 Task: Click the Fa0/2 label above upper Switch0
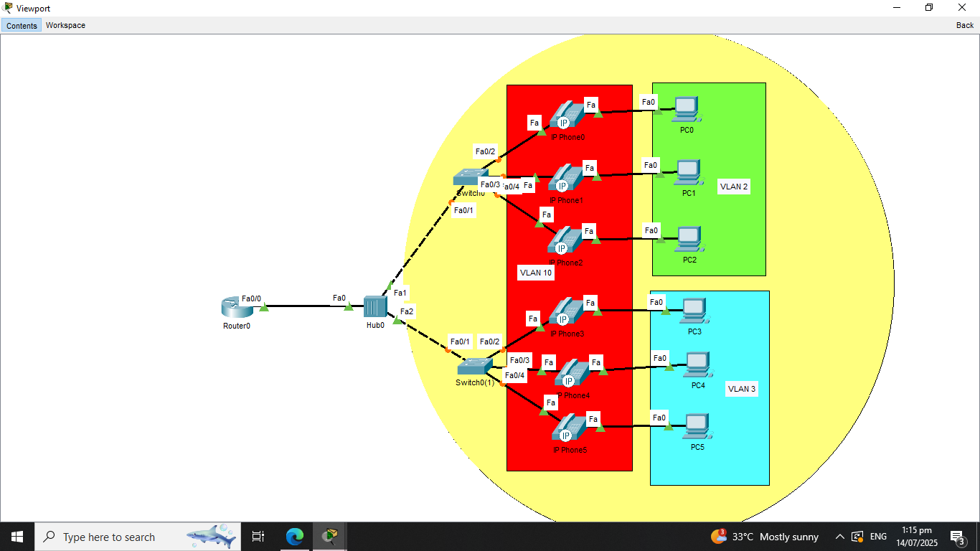pyautogui.click(x=485, y=151)
